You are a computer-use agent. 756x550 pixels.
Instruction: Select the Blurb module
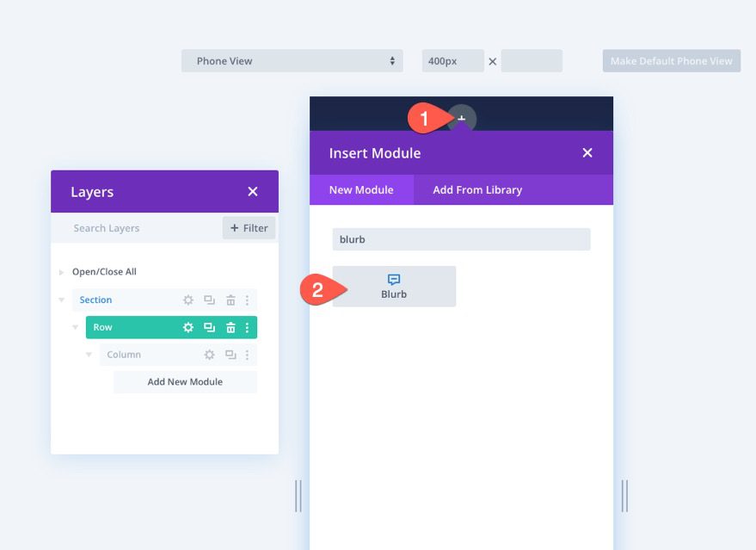coord(394,285)
